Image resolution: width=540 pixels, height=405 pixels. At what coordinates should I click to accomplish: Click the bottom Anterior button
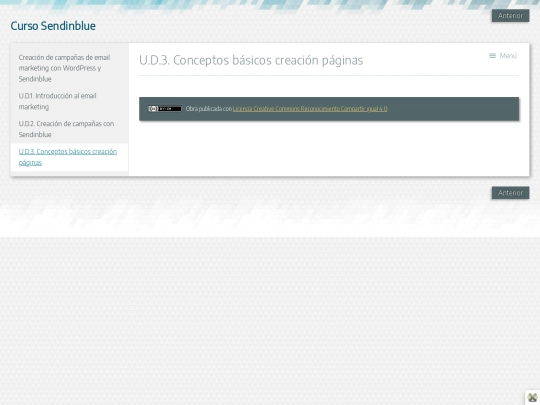[510, 193]
